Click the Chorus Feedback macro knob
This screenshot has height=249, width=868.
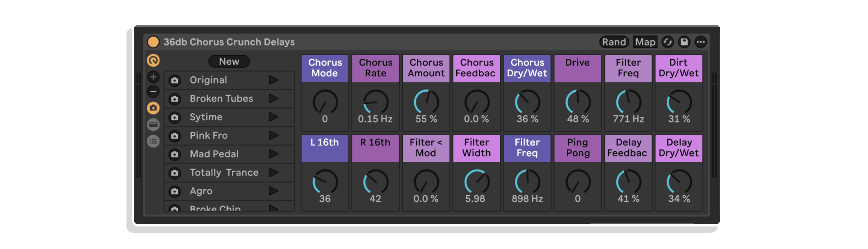coord(477,102)
